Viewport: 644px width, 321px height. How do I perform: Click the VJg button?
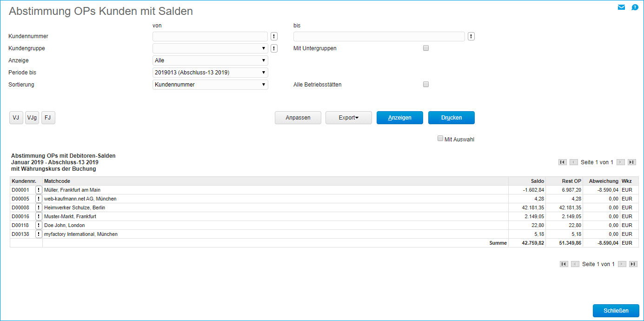(x=32, y=118)
